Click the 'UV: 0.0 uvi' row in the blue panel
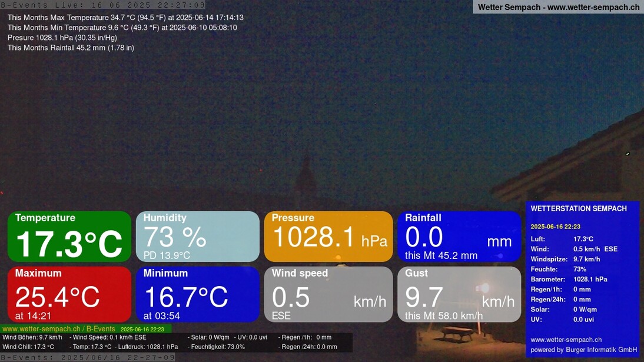This screenshot has width=644, height=362. coord(562,320)
